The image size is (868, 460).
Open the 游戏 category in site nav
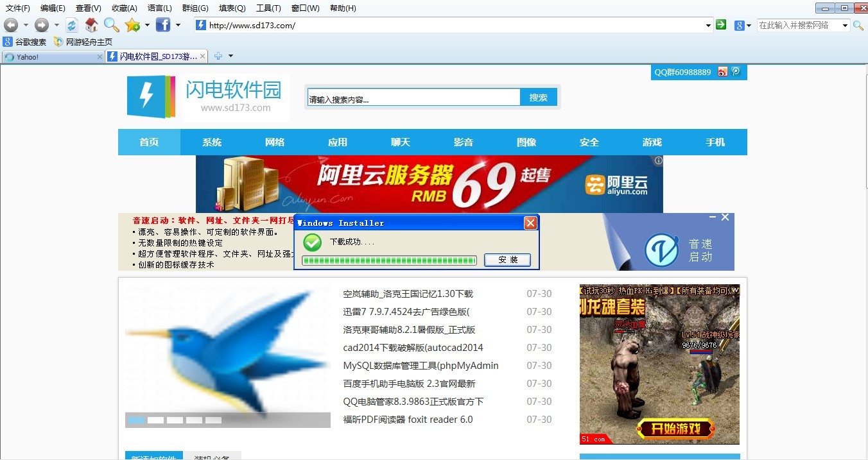(652, 142)
